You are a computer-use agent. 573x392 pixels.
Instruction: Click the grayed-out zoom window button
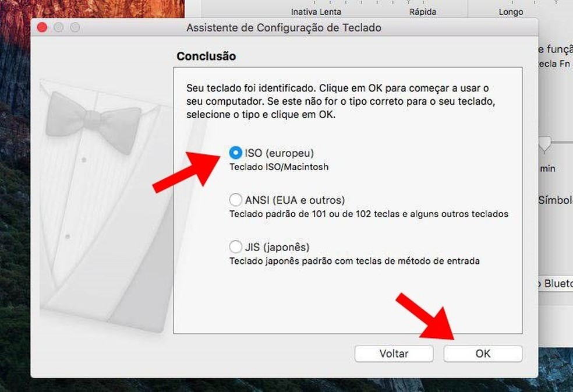point(75,27)
